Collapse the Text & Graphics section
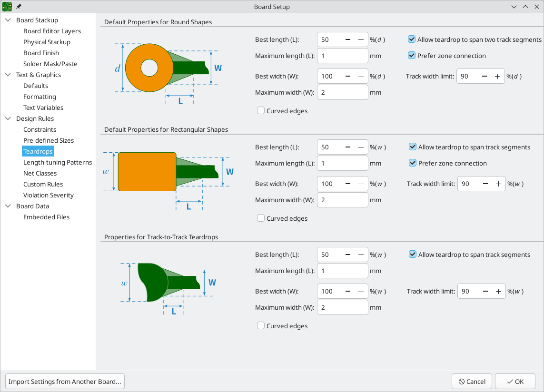 (x=8, y=75)
